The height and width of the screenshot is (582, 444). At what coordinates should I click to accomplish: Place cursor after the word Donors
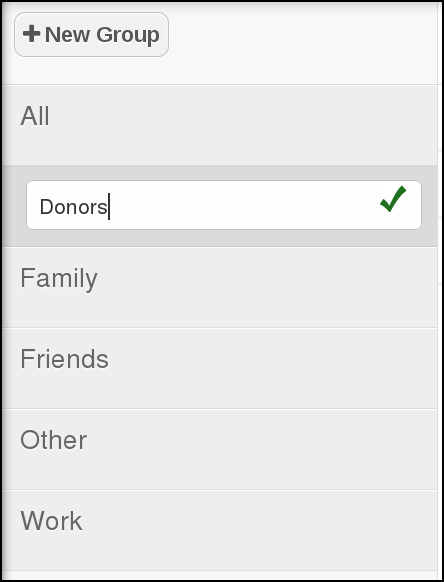tap(109, 207)
